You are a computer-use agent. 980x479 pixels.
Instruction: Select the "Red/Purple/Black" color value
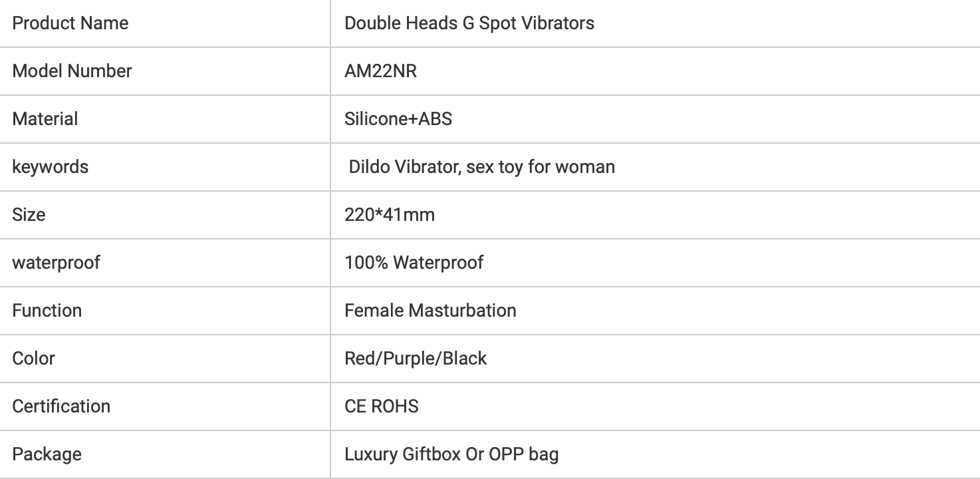[x=415, y=359]
